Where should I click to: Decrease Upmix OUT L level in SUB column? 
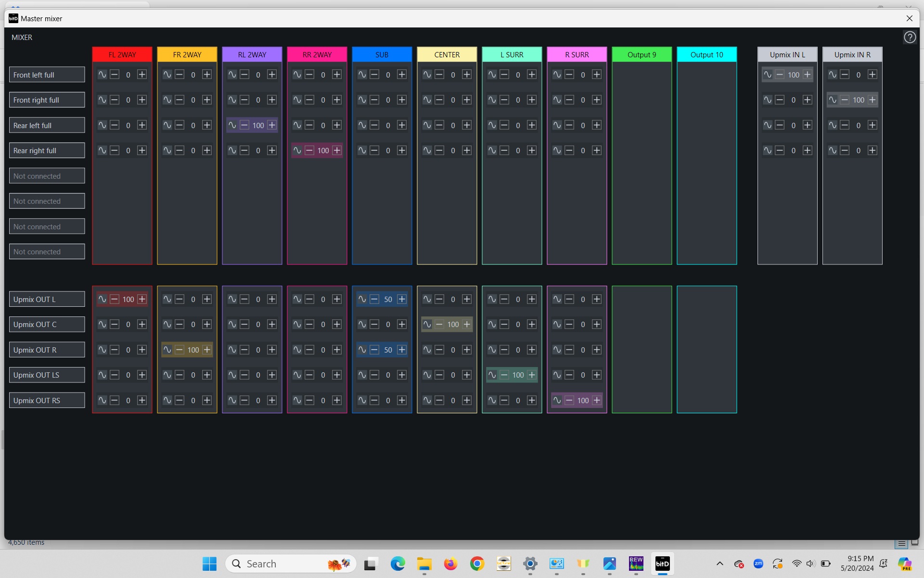tap(374, 299)
